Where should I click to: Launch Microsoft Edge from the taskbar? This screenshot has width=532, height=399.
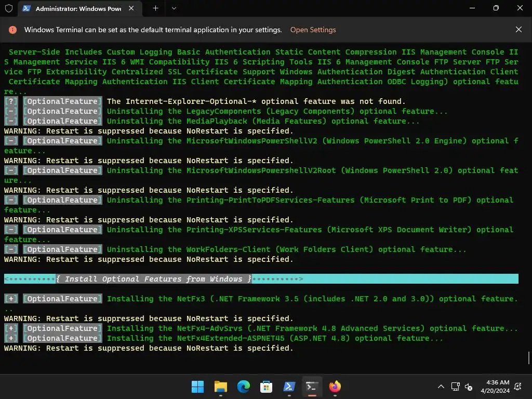(x=243, y=387)
